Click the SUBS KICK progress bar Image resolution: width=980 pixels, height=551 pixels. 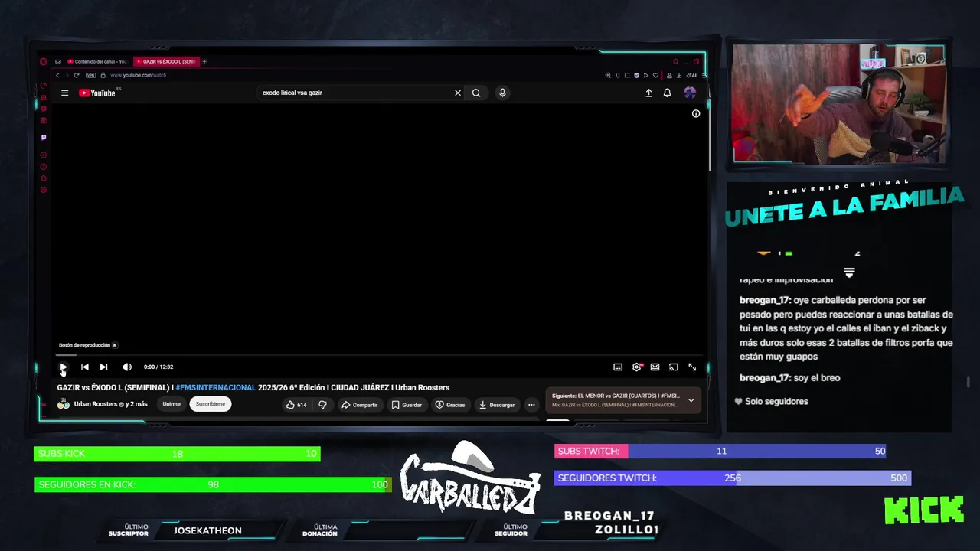pos(177,454)
